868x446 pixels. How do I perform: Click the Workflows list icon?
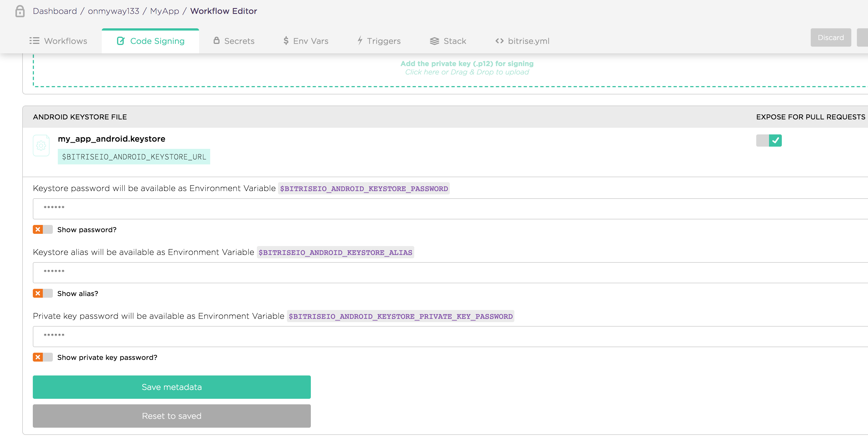click(x=34, y=41)
